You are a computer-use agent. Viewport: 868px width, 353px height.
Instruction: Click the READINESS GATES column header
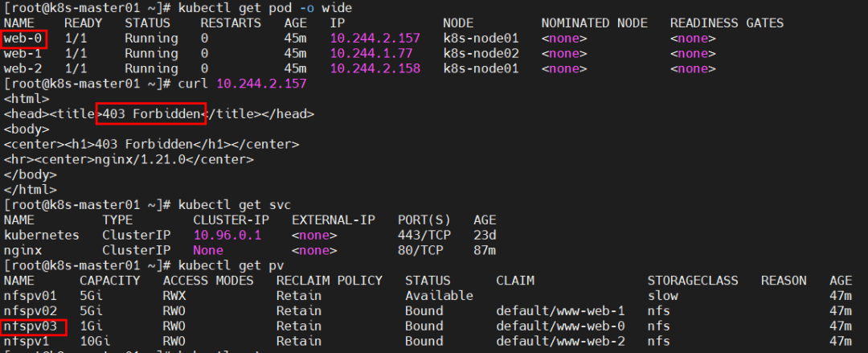pyautogui.click(x=727, y=23)
